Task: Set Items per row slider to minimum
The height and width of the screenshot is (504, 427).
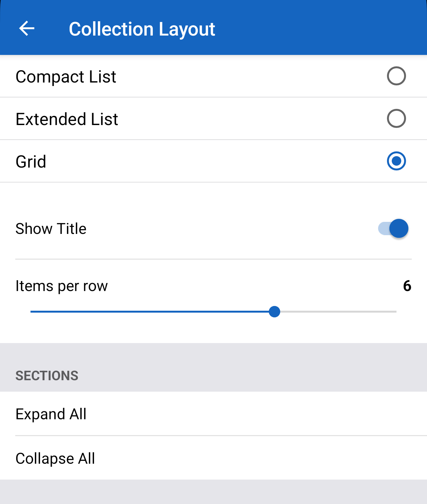Action: pos(31,312)
